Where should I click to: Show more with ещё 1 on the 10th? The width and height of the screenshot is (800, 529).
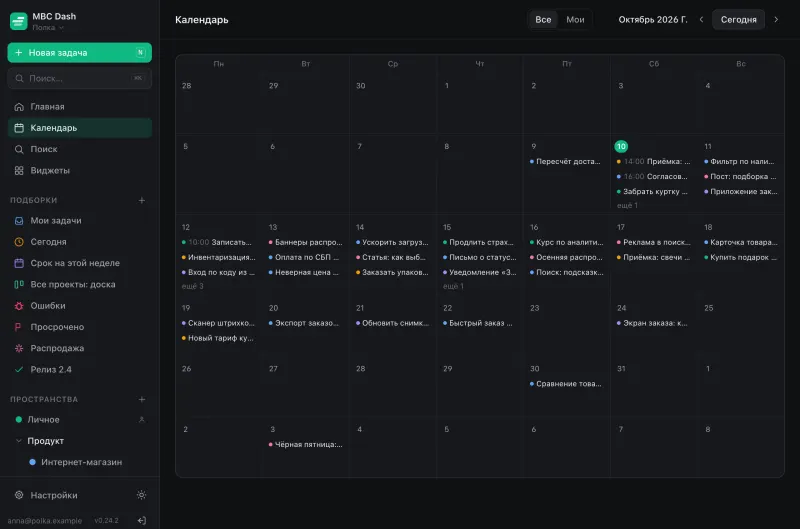pos(627,205)
